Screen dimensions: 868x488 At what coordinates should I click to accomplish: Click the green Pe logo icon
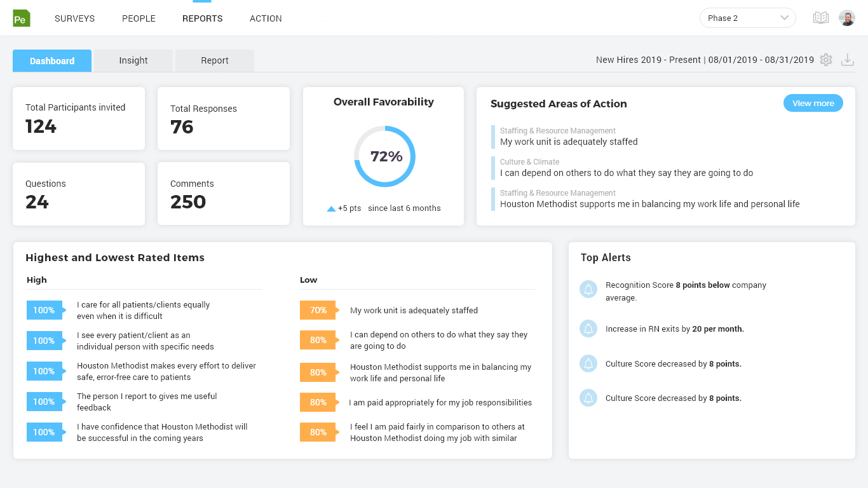[22, 18]
